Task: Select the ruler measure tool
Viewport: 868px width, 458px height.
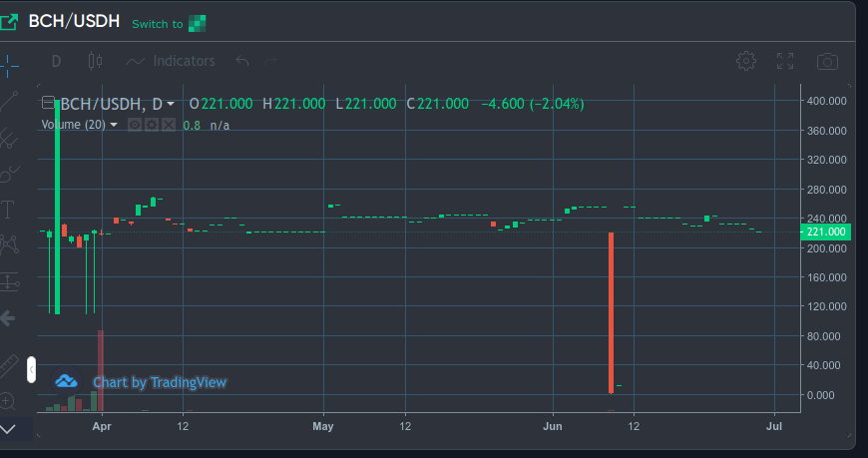Action: click(x=8, y=366)
